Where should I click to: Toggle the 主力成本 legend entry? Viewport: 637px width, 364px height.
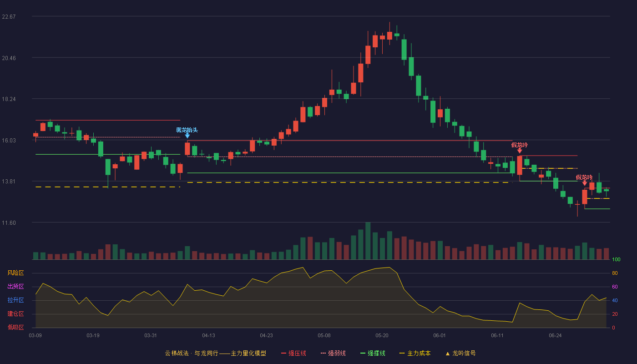(x=415, y=353)
